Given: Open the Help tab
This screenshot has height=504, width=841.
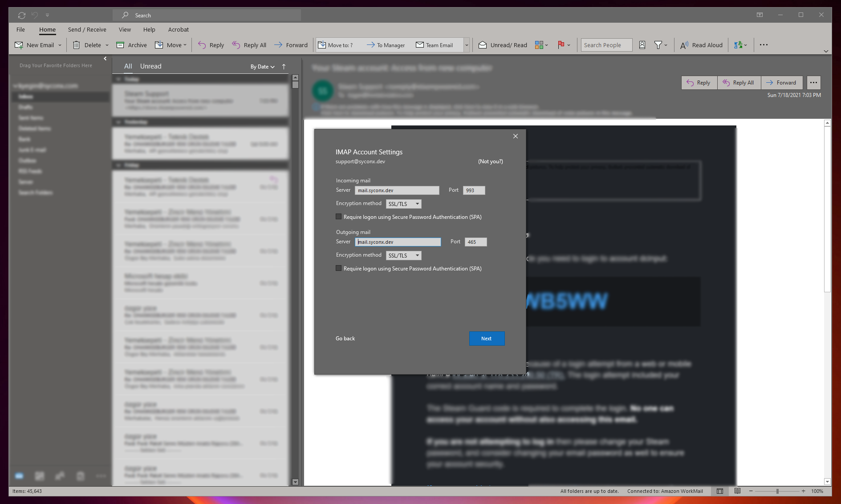Looking at the screenshot, I should pos(149,29).
